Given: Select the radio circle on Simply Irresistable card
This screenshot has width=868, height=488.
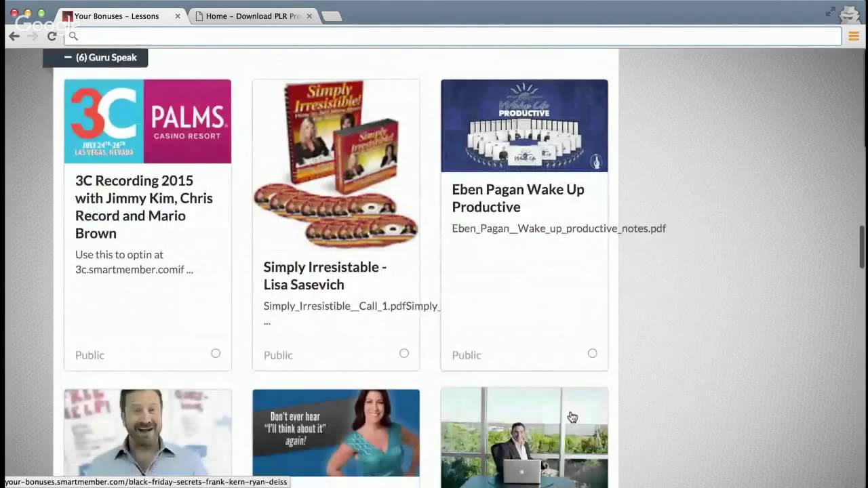Looking at the screenshot, I should point(404,353).
